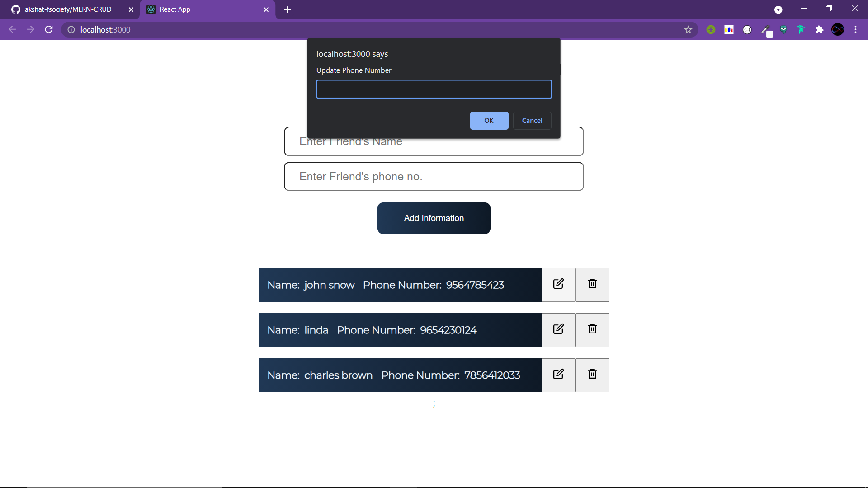The image size is (868, 488).
Task: Switch to akshat-fsociety/MERN-CRUD tab
Action: point(68,9)
